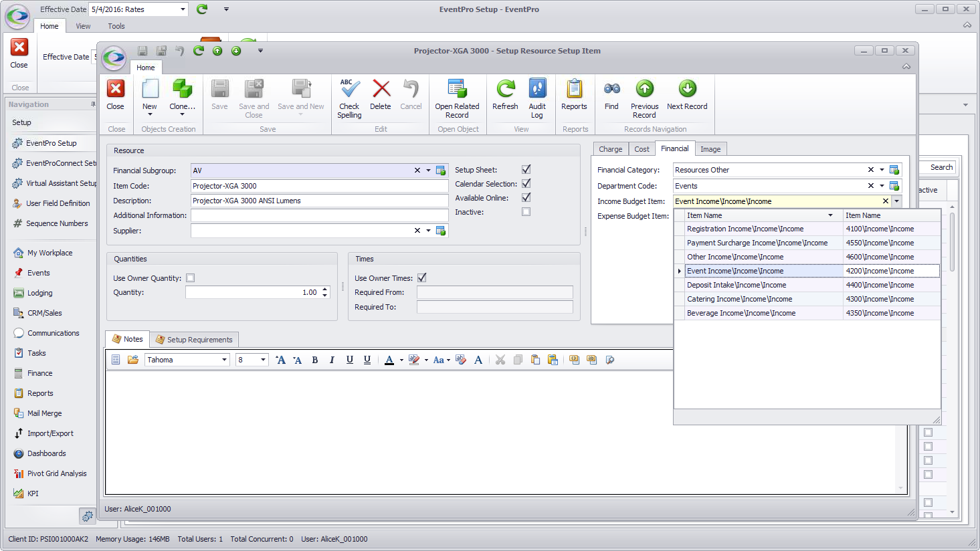Open lookup icon next to Financial Subgroup
Viewport: 980px width, 551px height.
(441, 171)
